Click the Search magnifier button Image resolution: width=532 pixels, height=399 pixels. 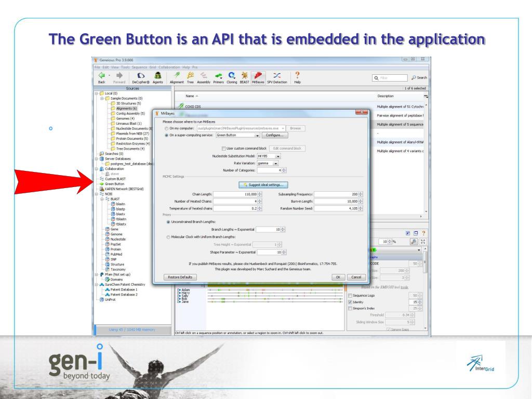419,78
